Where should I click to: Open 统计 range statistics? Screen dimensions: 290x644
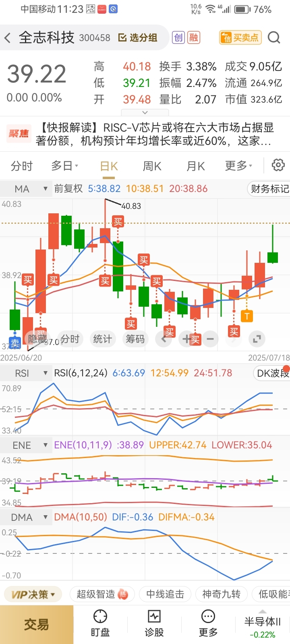pos(102,339)
